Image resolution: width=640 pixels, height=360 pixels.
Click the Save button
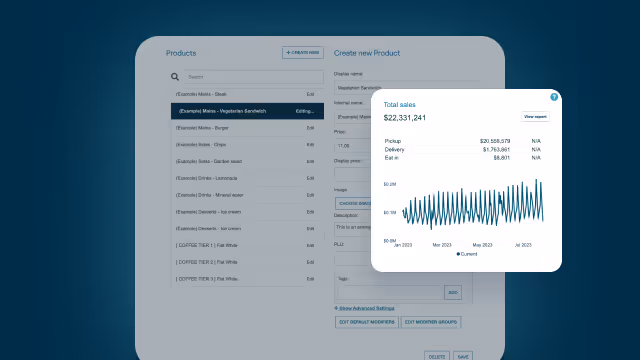point(463,357)
